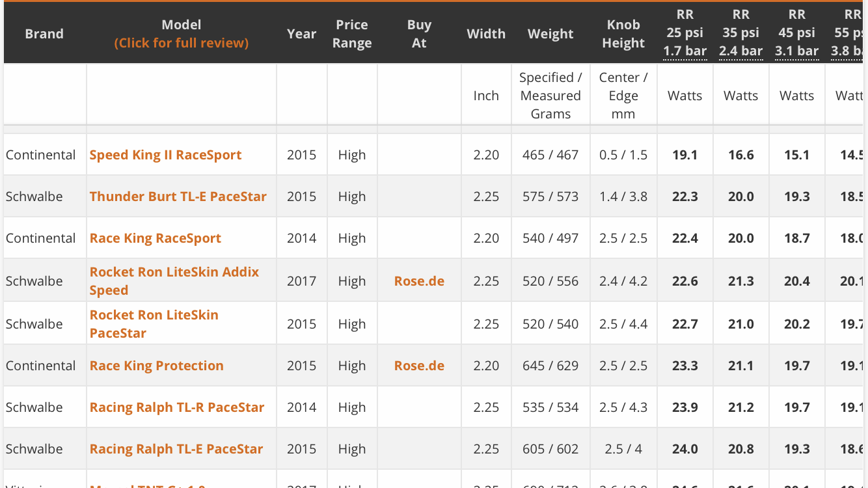Sort table by Brand column header
868x488 pixels.
44,34
